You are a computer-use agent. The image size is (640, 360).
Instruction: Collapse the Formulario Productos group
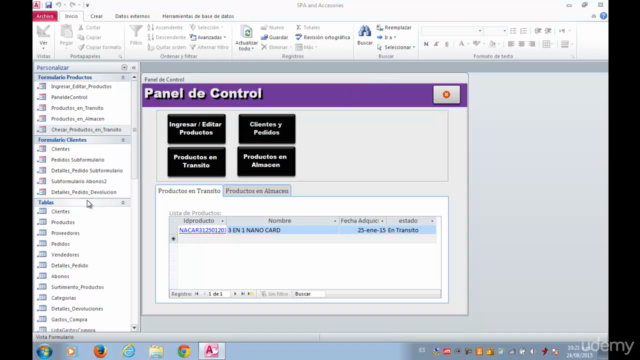point(123,77)
